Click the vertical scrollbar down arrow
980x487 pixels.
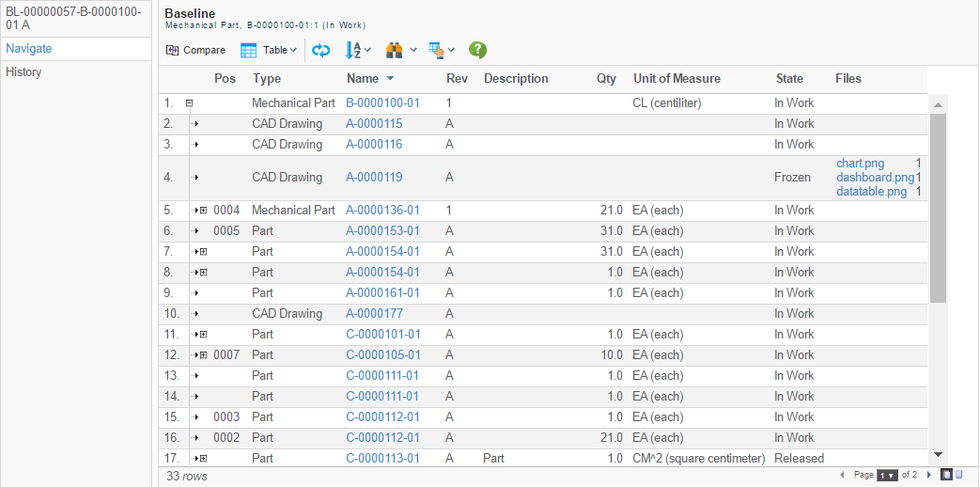(x=938, y=454)
